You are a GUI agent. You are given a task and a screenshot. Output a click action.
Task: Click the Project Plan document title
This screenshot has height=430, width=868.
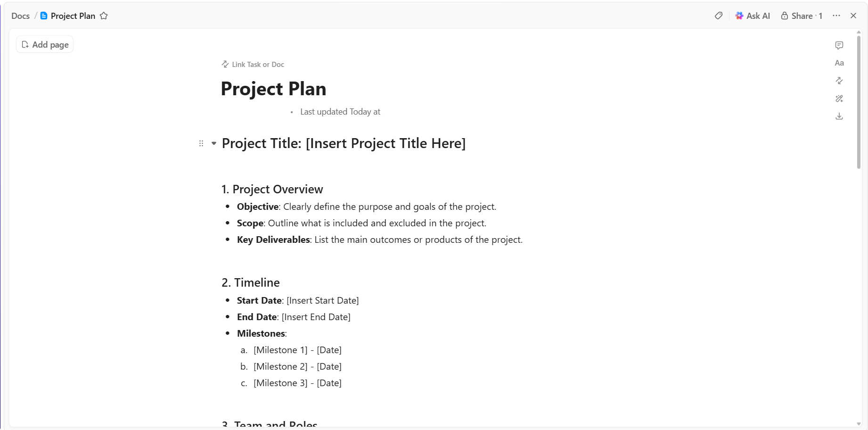(x=273, y=89)
